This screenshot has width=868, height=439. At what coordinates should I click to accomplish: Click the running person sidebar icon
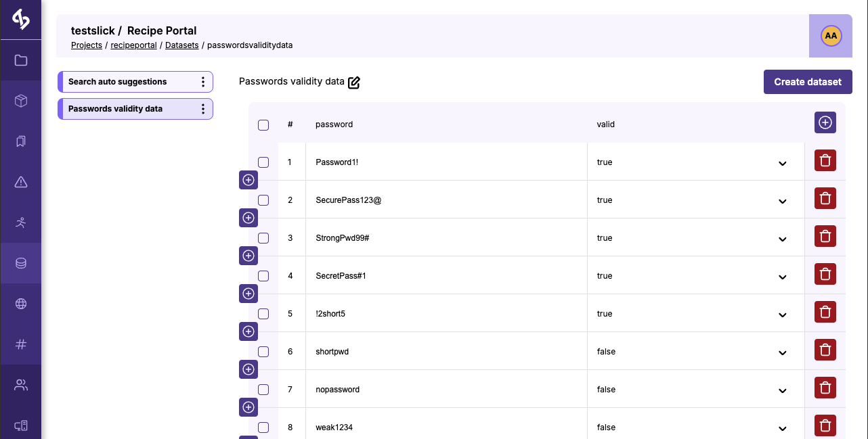click(x=21, y=223)
